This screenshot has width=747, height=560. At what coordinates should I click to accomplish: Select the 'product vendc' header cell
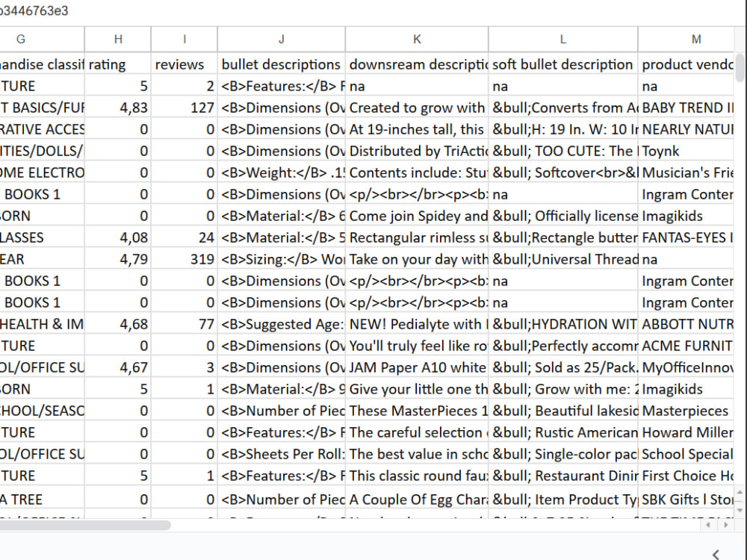[x=686, y=64]
